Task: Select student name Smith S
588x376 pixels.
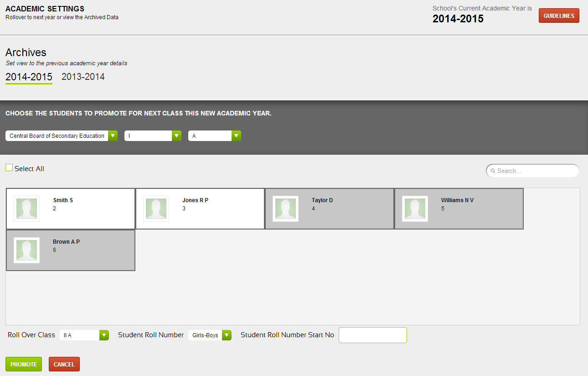Action: [63, 200]
